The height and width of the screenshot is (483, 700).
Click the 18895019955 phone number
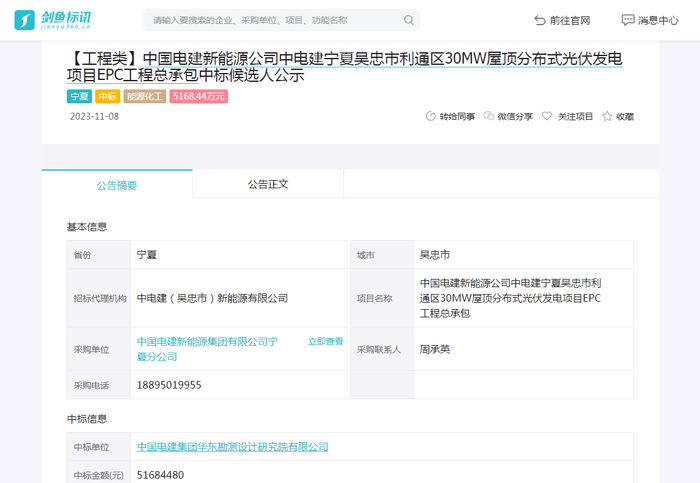point(169,385)
